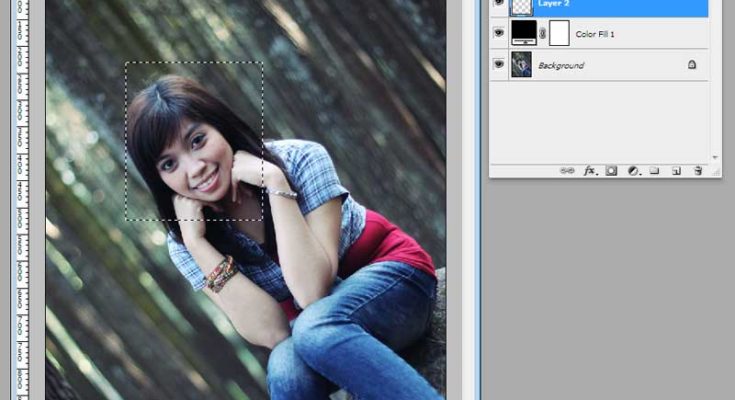
Task: Click the 'Color Fill 1' layer name
Action: coord(595,34)
